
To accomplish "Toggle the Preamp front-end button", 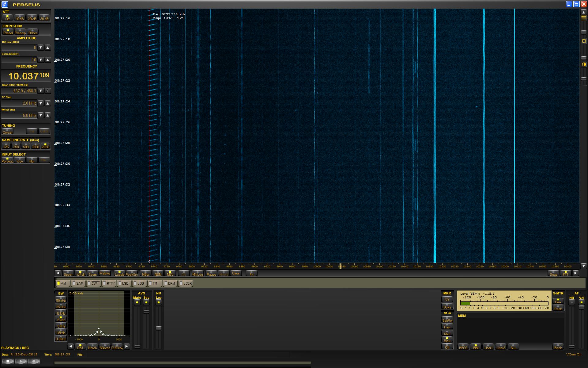I will [x=20, y=32].
